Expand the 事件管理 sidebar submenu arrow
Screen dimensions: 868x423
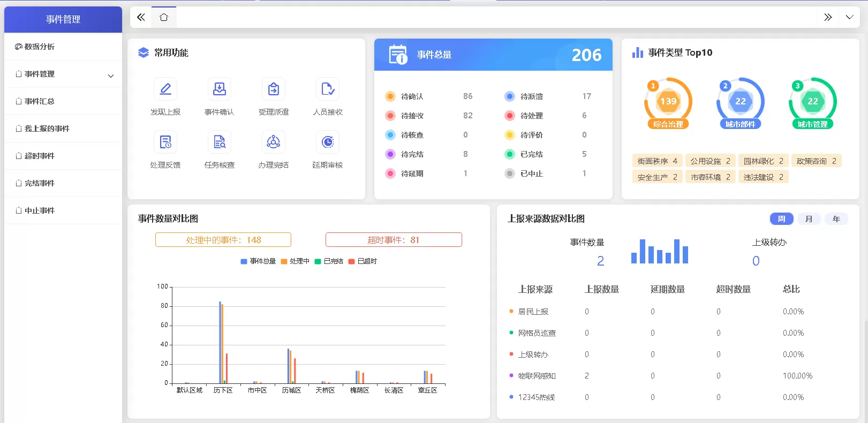(x=111, y=75)
